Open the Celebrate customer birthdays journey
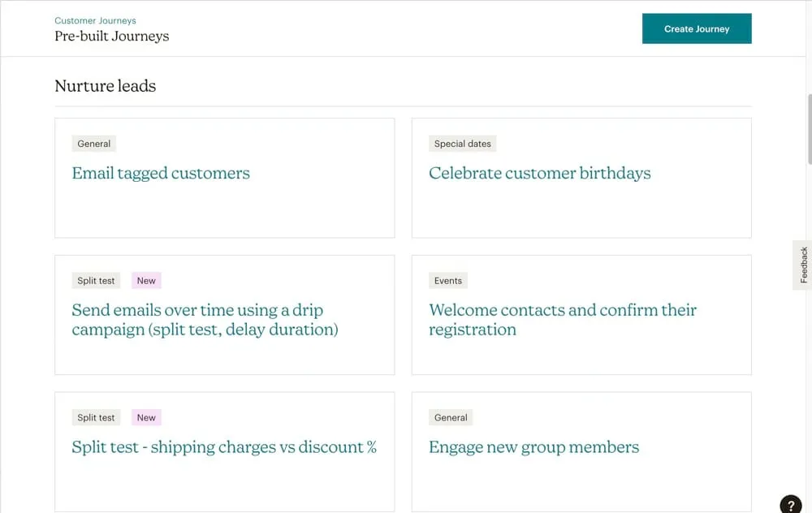This screenshot has width=812, height=513. pos(539,173)
